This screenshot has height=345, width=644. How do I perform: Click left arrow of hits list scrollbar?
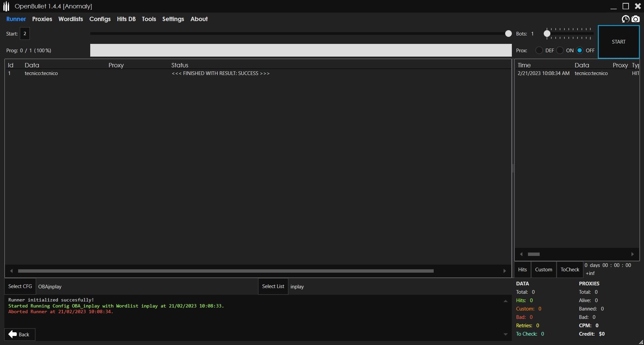point(521,254)
